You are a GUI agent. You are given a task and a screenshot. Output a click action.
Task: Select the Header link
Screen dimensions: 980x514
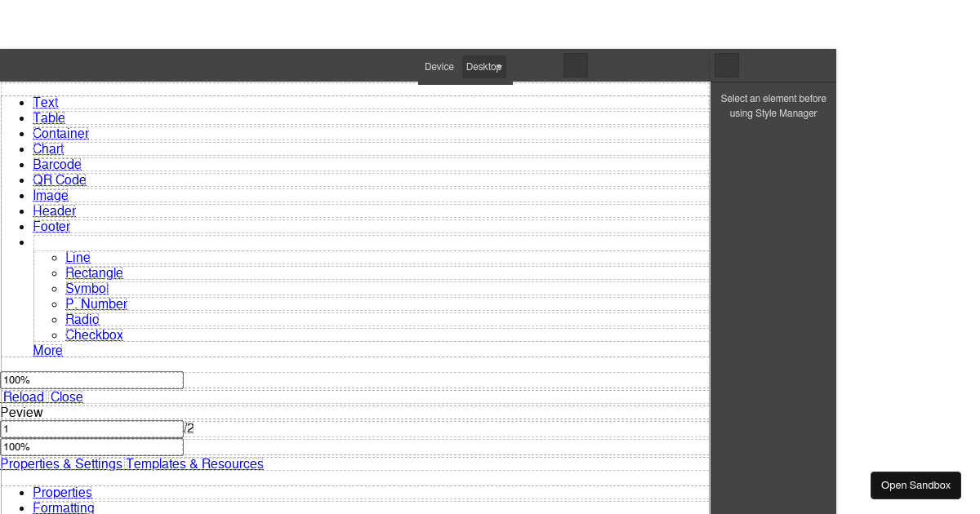pos(54,211)
